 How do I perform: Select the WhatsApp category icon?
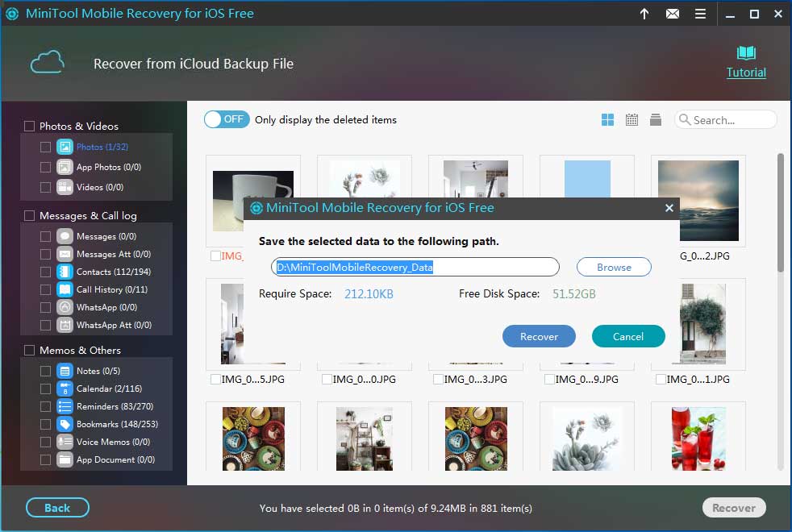click(65, 307)
